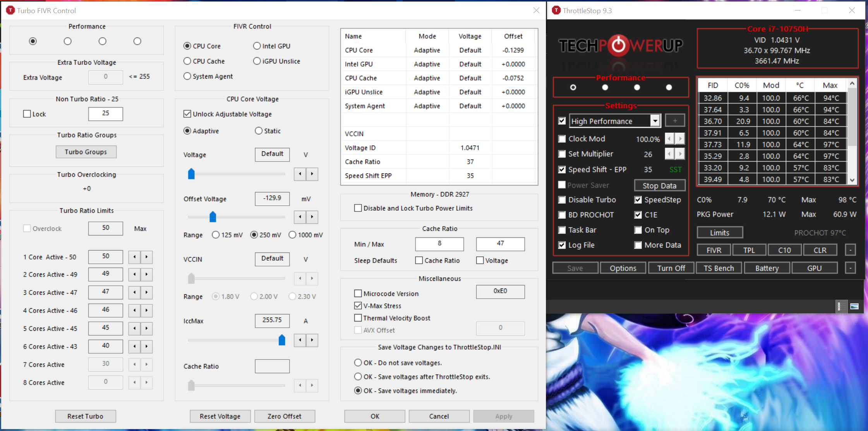Click the Stop Data button

point(659,185)
